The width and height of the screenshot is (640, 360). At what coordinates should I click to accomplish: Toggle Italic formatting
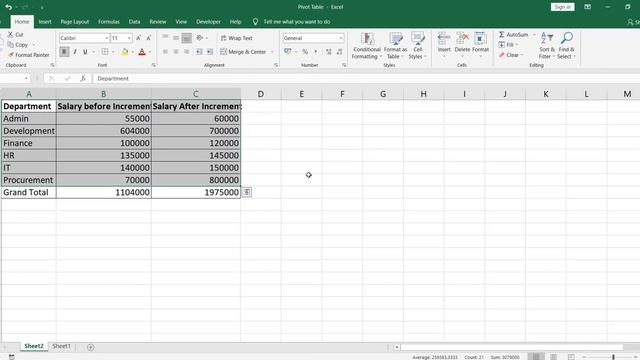pyautogui.click(x=75, y=52)
